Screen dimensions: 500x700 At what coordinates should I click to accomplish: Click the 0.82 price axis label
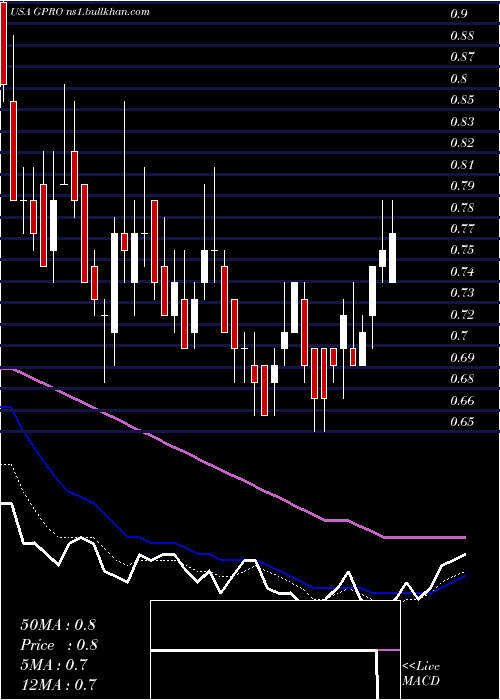pyautogui.click(x=462, y=143)
